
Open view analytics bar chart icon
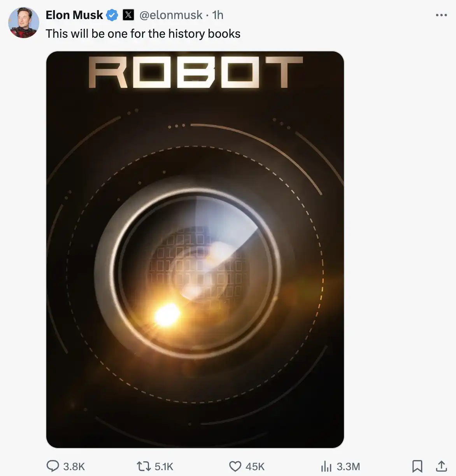pos(326,466)
